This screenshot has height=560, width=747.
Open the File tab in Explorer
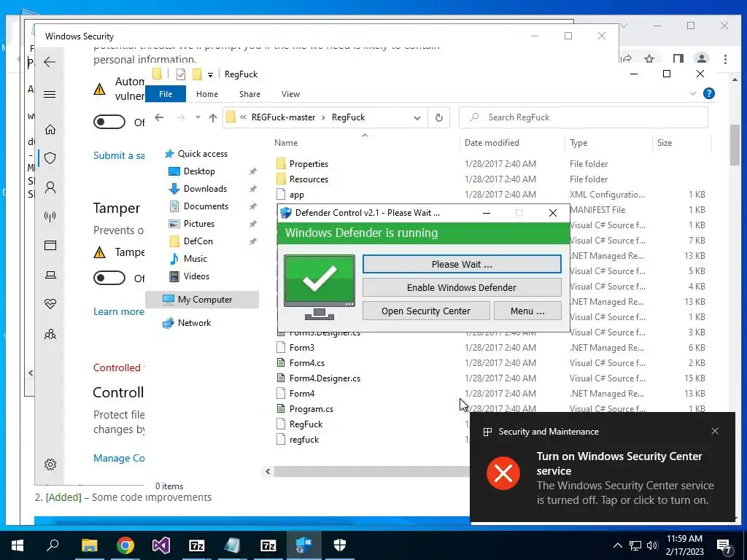click(166, 94)
